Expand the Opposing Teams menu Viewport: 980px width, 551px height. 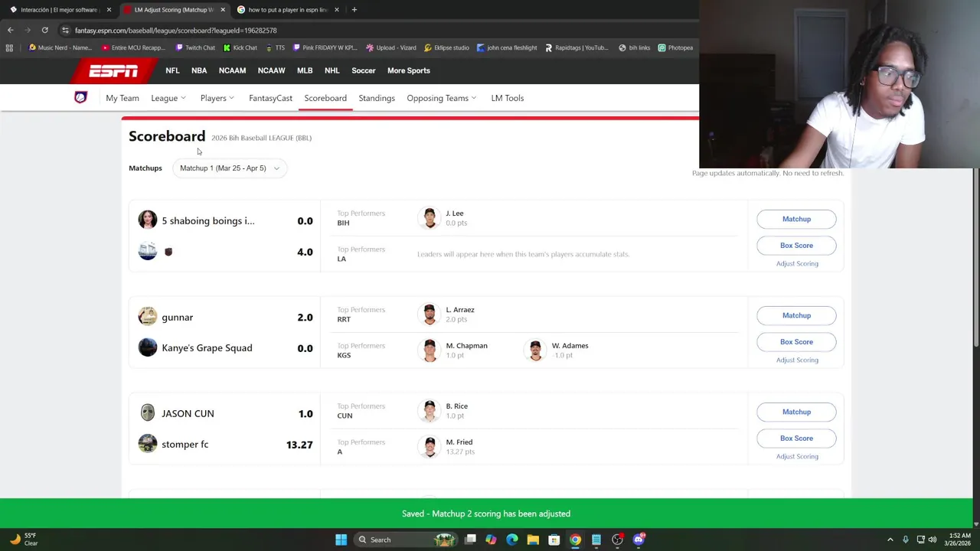tap(442, 98)
